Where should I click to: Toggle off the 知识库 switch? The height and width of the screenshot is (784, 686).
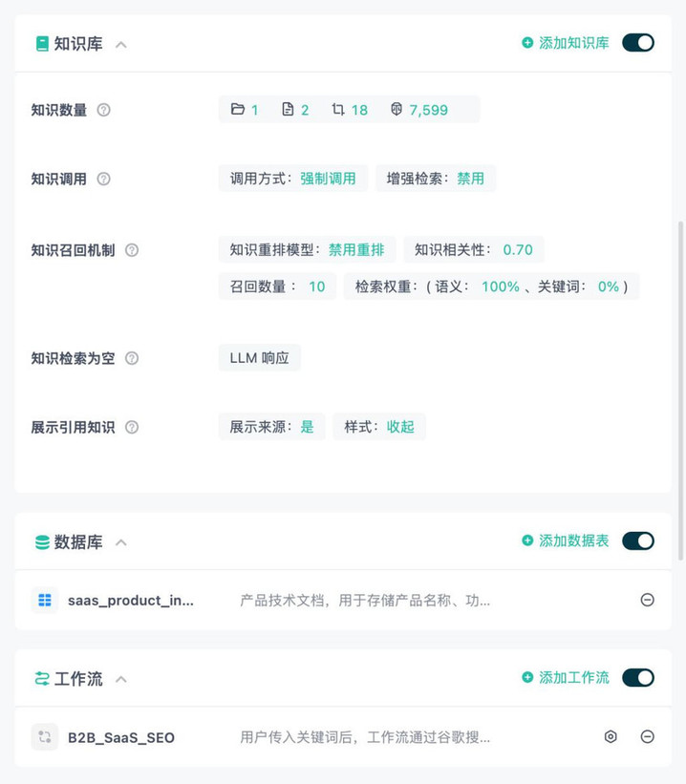coord(638,43)
